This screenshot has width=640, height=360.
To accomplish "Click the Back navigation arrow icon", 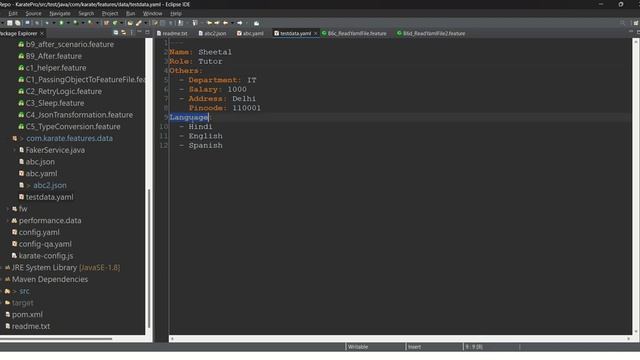I will (x=225, y=23).
